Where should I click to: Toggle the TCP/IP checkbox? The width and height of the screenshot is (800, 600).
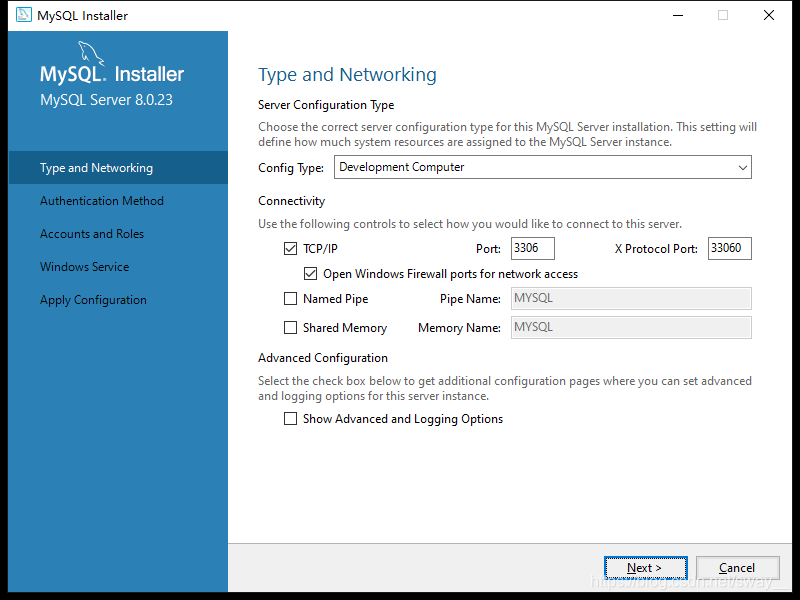290,248
